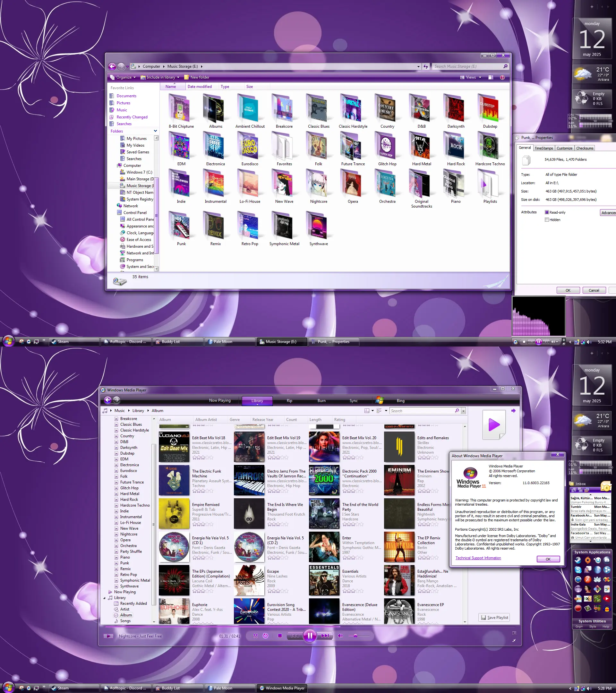Image resolution: width=616 pixels, height=693 pixels.
Task: Select Windows 7 (C:) in the folder tree
Action: pyautogui.click(x=139, y=172)
